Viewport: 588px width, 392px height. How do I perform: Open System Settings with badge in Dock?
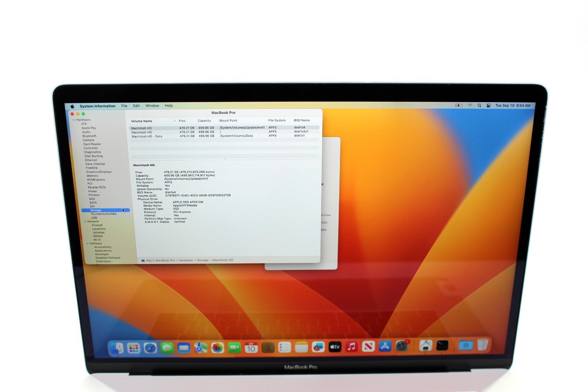pos(402,346)
